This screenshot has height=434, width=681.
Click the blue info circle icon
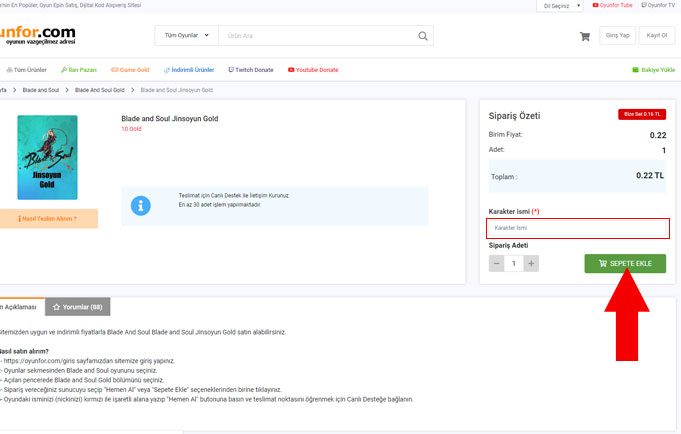coord(141,204)
